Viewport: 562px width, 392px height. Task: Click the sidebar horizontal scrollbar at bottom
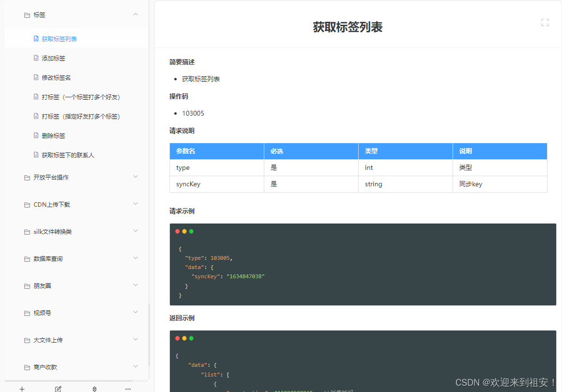69,380
